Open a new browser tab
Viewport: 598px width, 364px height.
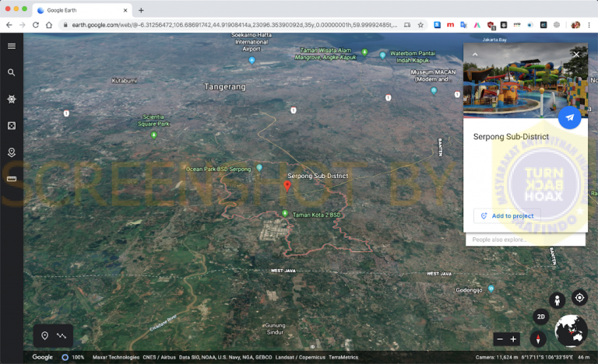pos(141,10)
